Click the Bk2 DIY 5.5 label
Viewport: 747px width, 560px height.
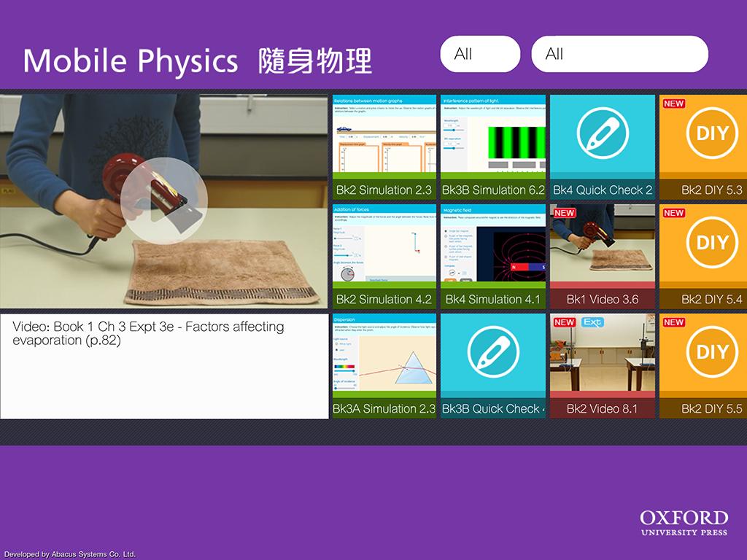click(x=712, y=408)
